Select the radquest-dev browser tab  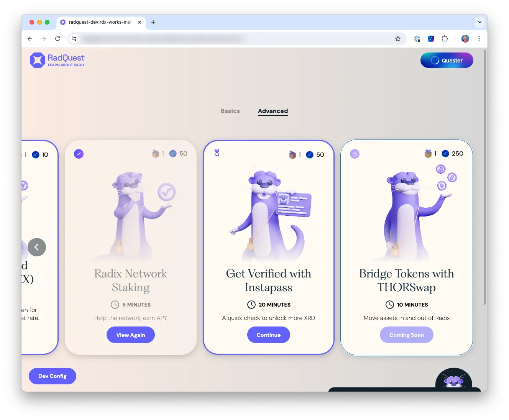[101, 22]
